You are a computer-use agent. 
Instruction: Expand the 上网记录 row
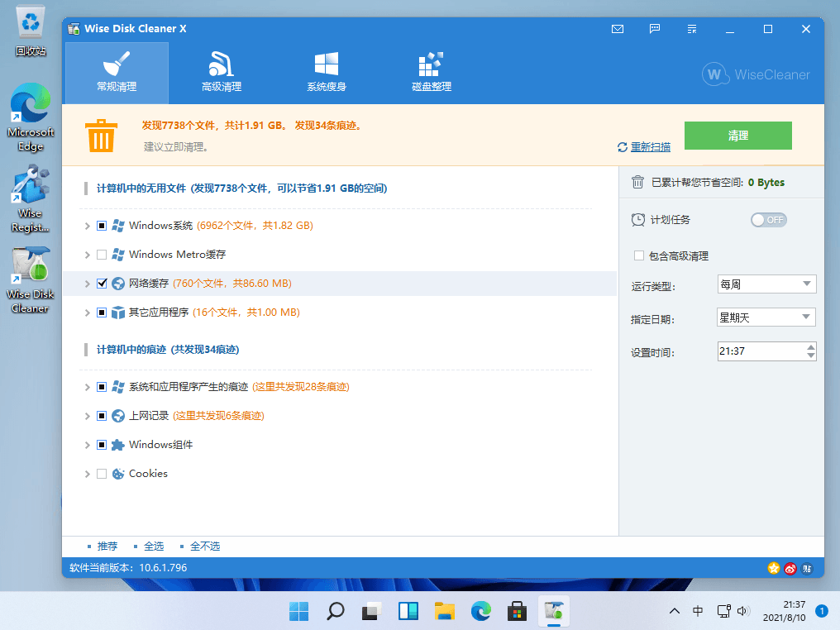88,416
